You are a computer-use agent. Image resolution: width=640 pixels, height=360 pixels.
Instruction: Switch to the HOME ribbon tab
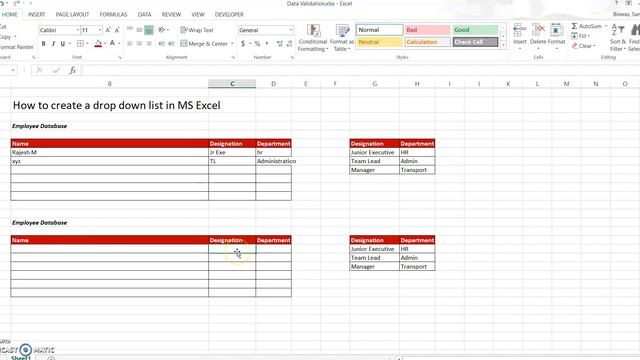coord(10,14)
